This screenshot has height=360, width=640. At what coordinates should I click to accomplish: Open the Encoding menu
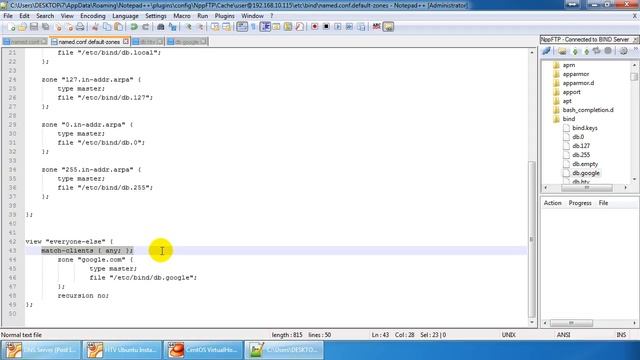click(93, 16)
